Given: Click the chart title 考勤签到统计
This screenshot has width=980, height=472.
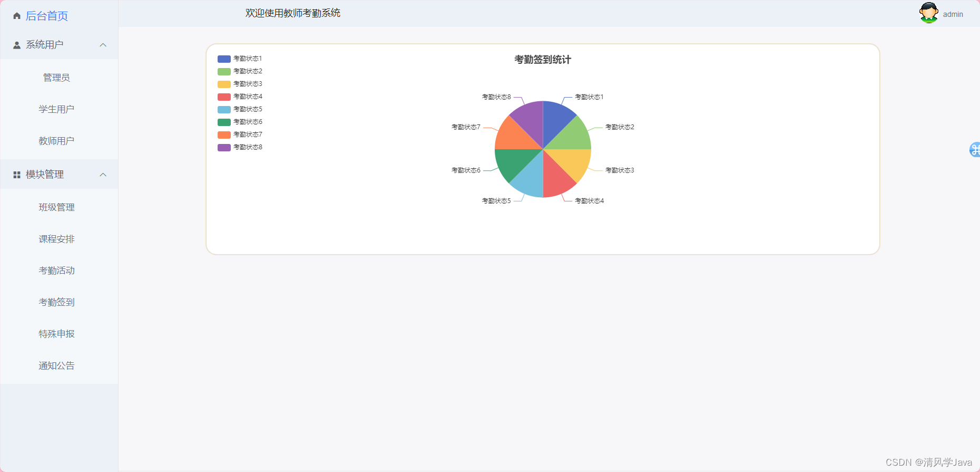Looking at the screenshot, I should coord(543,60).
